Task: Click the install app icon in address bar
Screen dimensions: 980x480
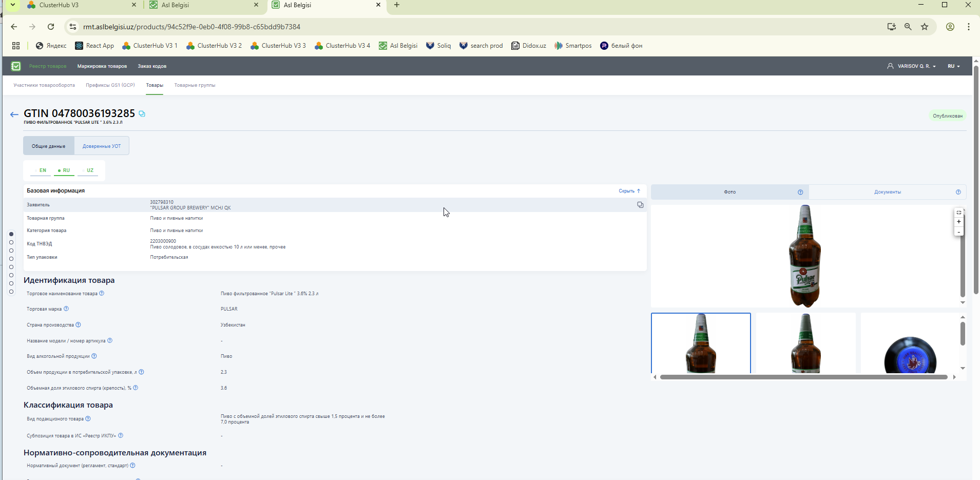Action: coord(892,27)
